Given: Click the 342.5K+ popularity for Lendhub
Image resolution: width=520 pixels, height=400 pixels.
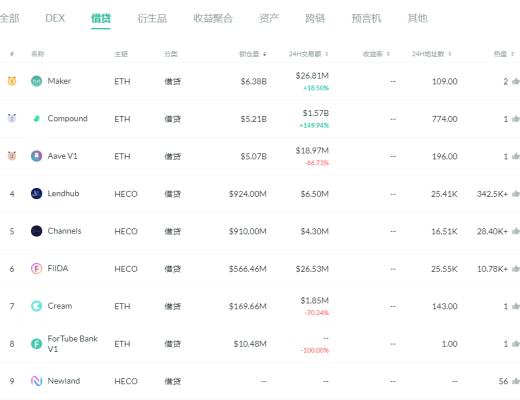Looking at the screenshot, I should (x=492, y=194).
